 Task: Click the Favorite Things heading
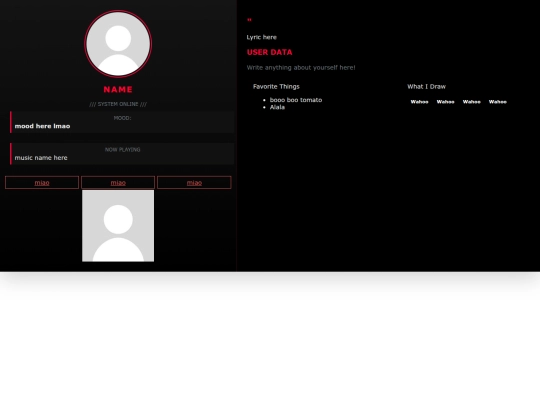tap(276, 86)
